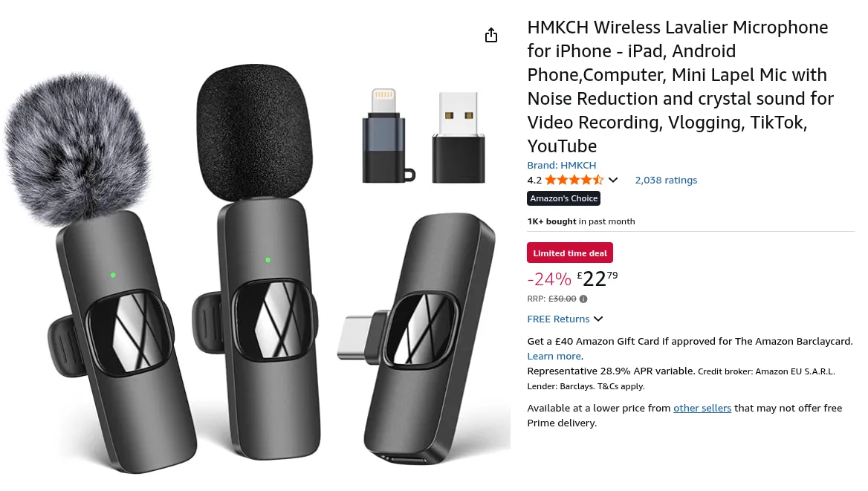Open the Brand: HMKCH link
868x491 pixels.
pyautogui.click(x=561, y=165)
